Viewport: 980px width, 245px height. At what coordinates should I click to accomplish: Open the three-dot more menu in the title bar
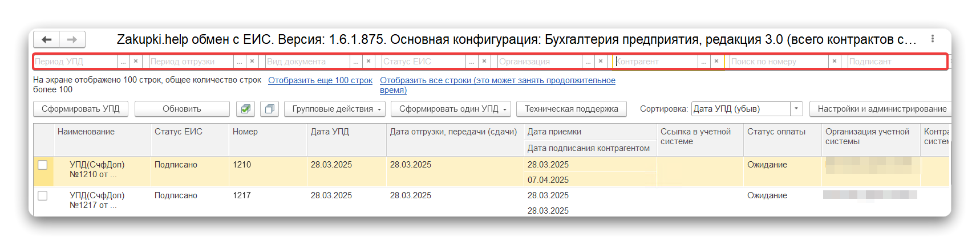(933, 39)
